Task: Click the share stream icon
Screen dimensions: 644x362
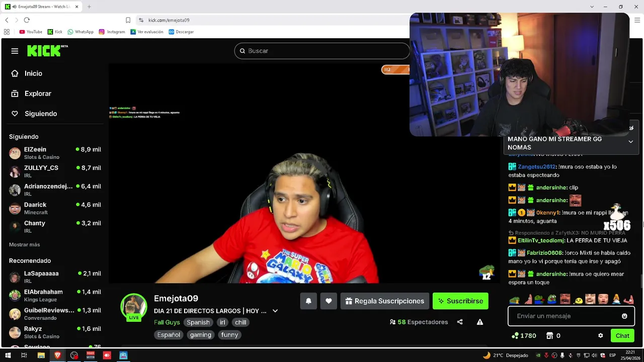Action: click(x=460, y=322)
